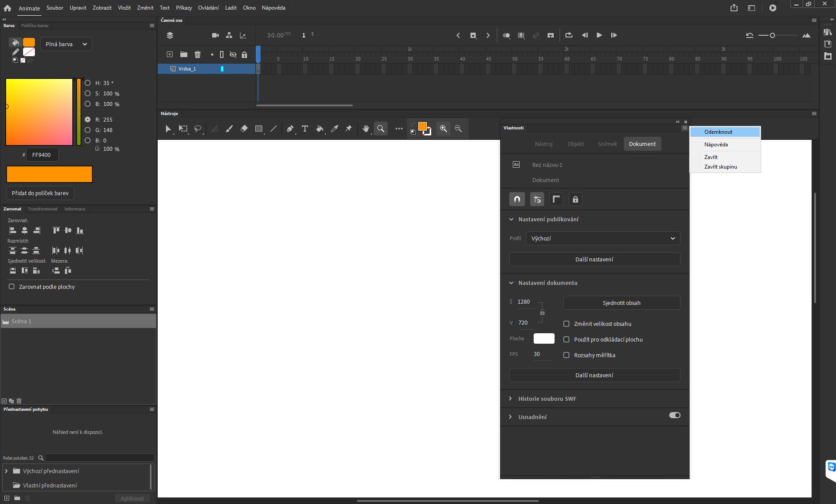The width and height of the screenshot is (836, 504).
Task: Enable Změnit velikost obsahu checkbox
Action: 566,324
